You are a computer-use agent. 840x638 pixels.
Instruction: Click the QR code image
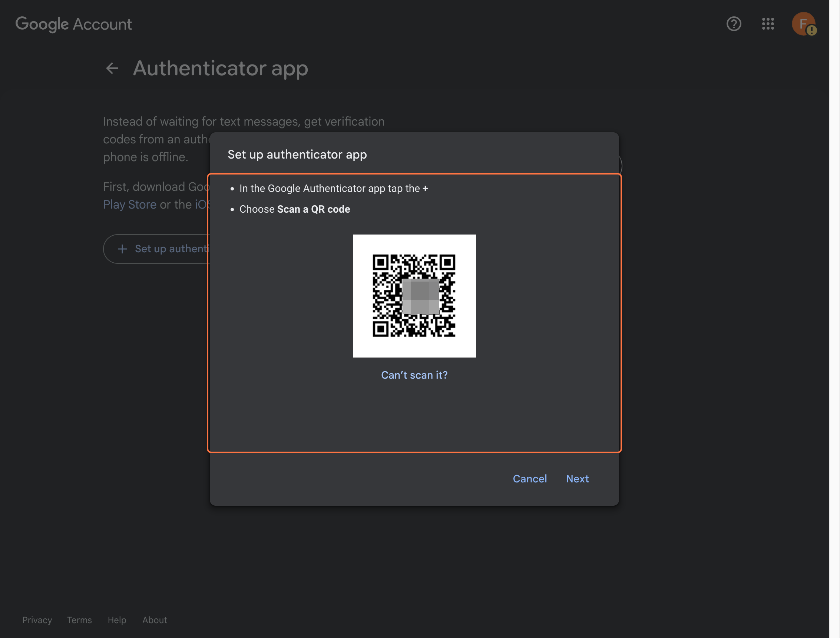[414, 296]
